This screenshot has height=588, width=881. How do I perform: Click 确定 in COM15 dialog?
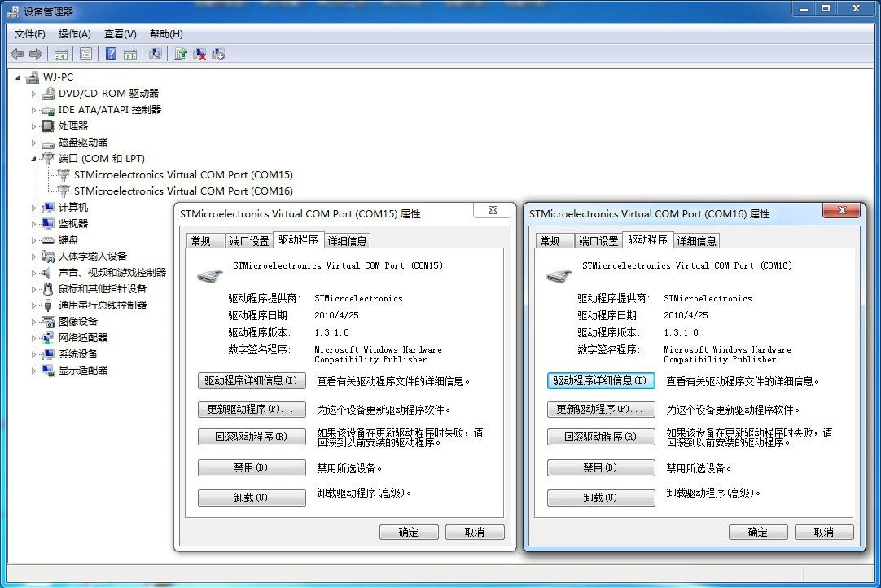(x=409, y=532)
